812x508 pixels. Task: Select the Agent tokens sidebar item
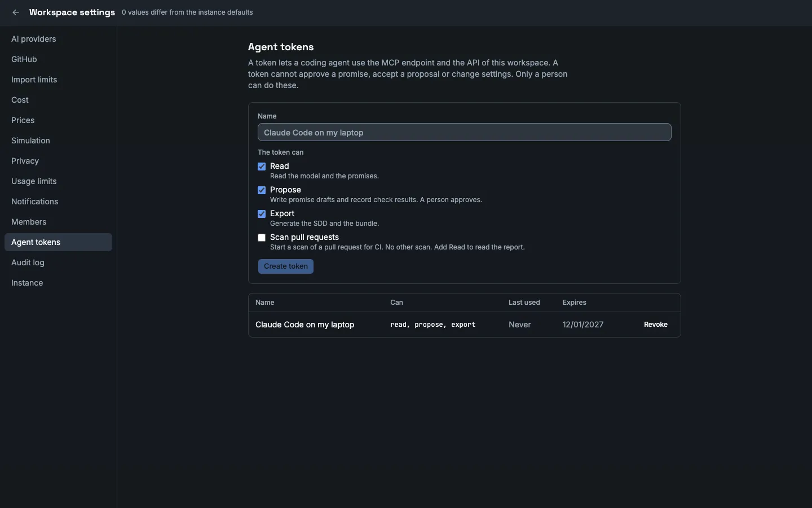coord(58,242)
